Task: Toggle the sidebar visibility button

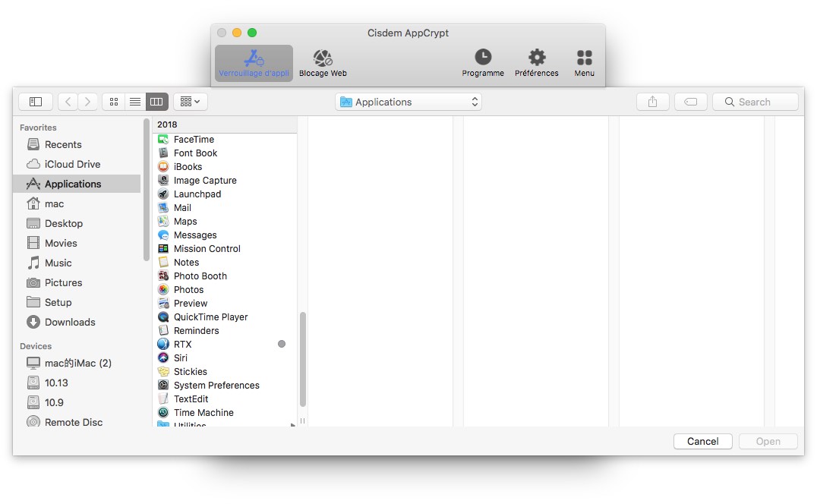Action: [36, 102]
